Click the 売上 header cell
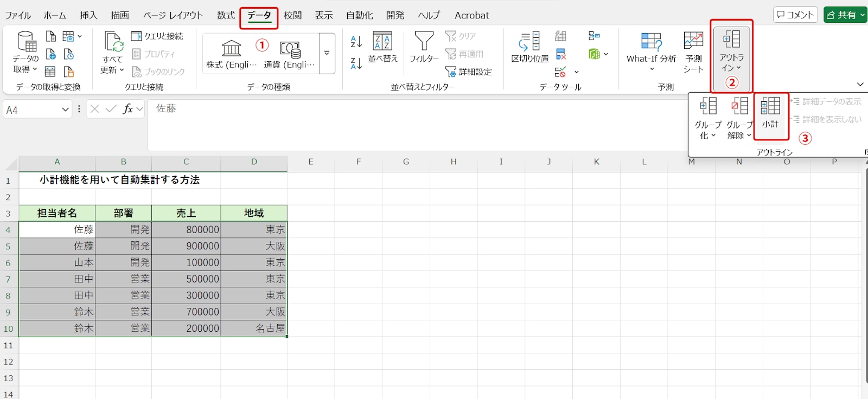 pos(186,213)
